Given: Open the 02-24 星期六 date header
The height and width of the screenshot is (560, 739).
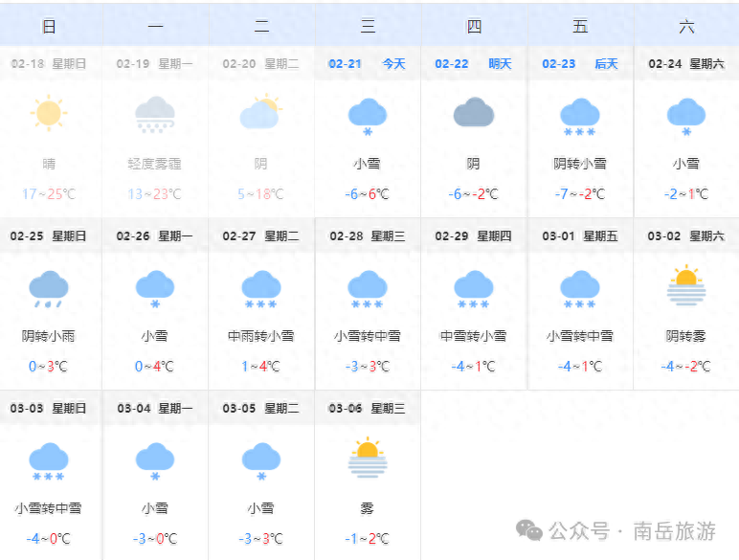Looking at the screenshot, I should 686,63.
